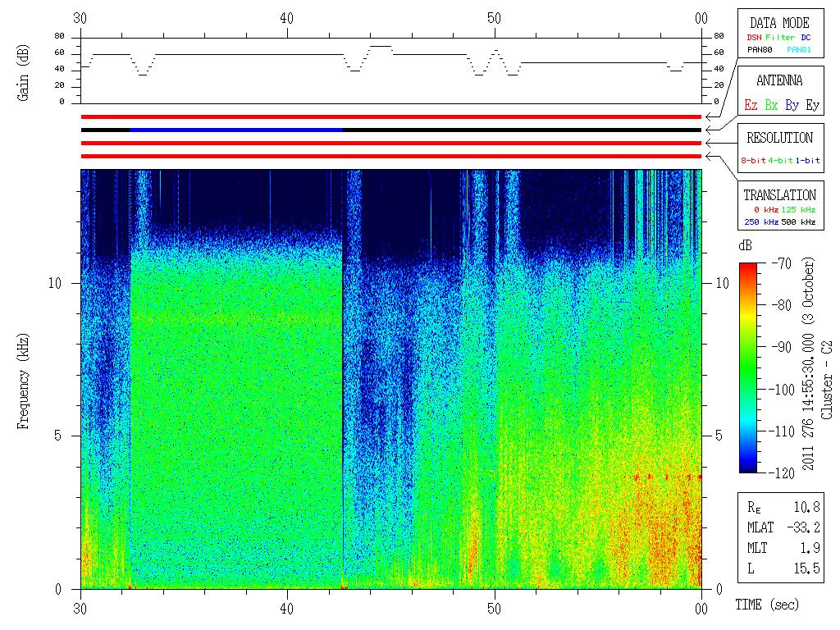The image size is (840, 630).
Task: Click the red translation status bar
Action: [391, 157]
